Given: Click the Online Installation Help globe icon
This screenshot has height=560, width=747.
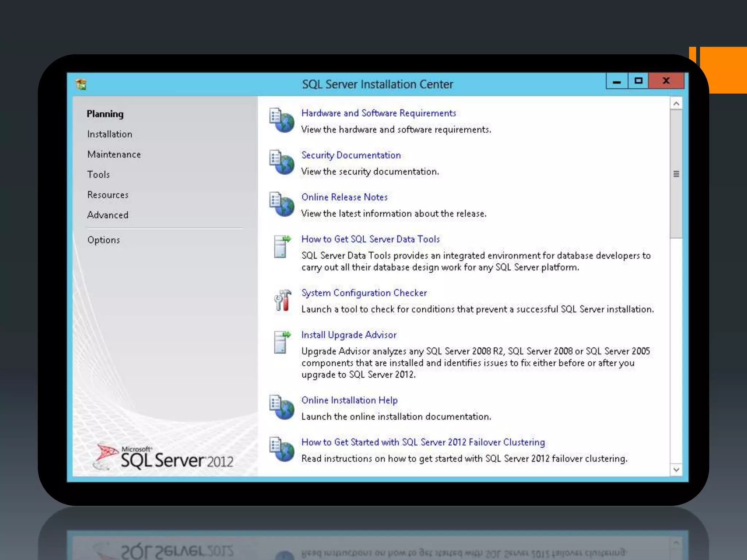Looking at the screenshot, I should coord(282,408).
